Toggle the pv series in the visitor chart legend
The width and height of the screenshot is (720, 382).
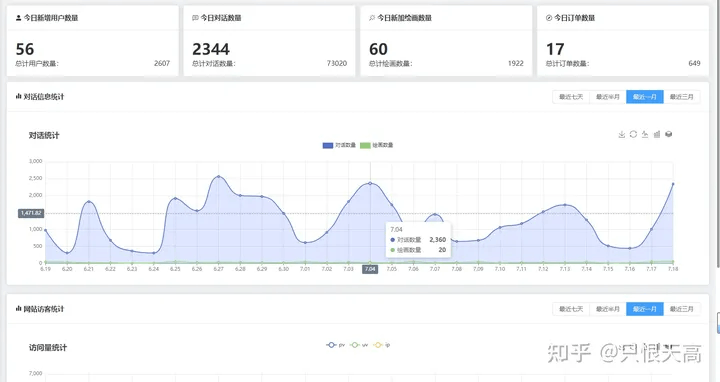(336, 345)
